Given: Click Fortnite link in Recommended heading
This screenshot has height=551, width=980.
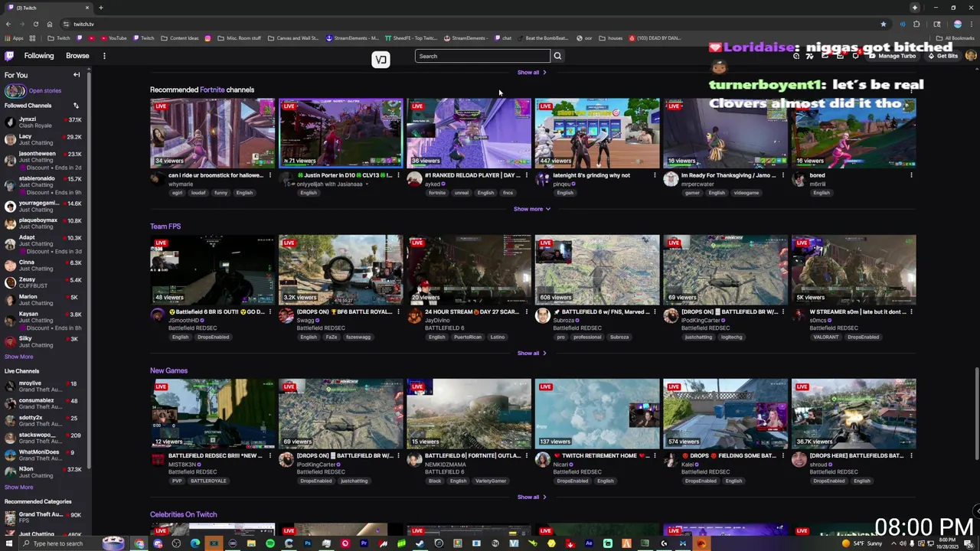Looking at the screenshot, I should pyautogui.click(x=212, y=90).
